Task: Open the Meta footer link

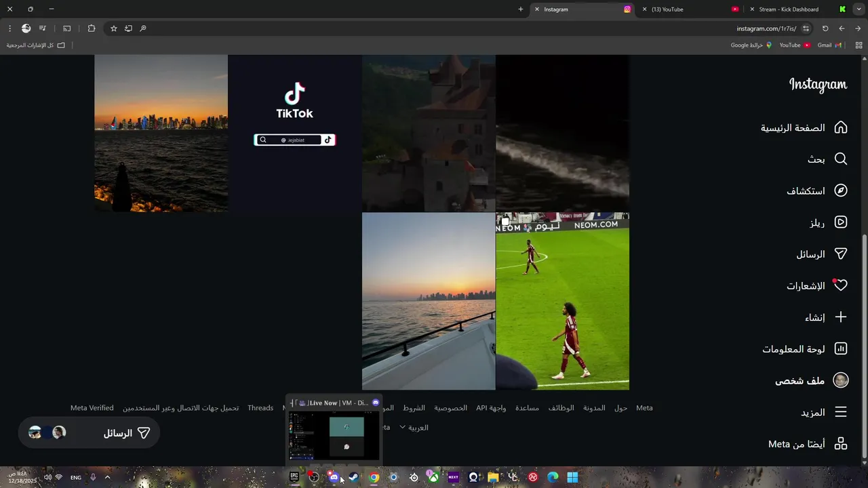Action: (644, 408)
